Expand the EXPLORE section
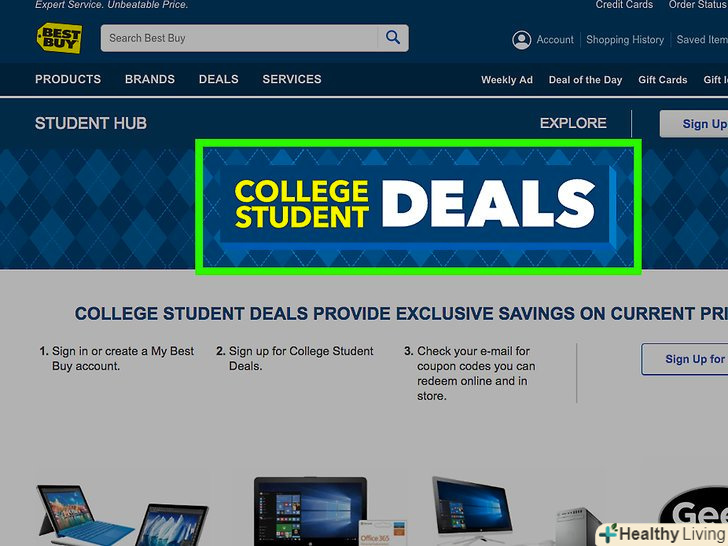 573,123
